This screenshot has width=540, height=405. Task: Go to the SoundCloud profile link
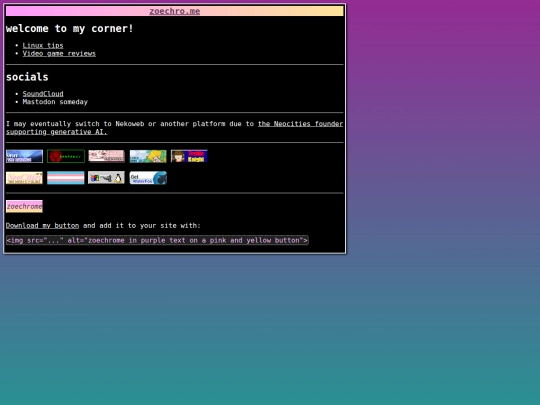click(x=43, y=94)
